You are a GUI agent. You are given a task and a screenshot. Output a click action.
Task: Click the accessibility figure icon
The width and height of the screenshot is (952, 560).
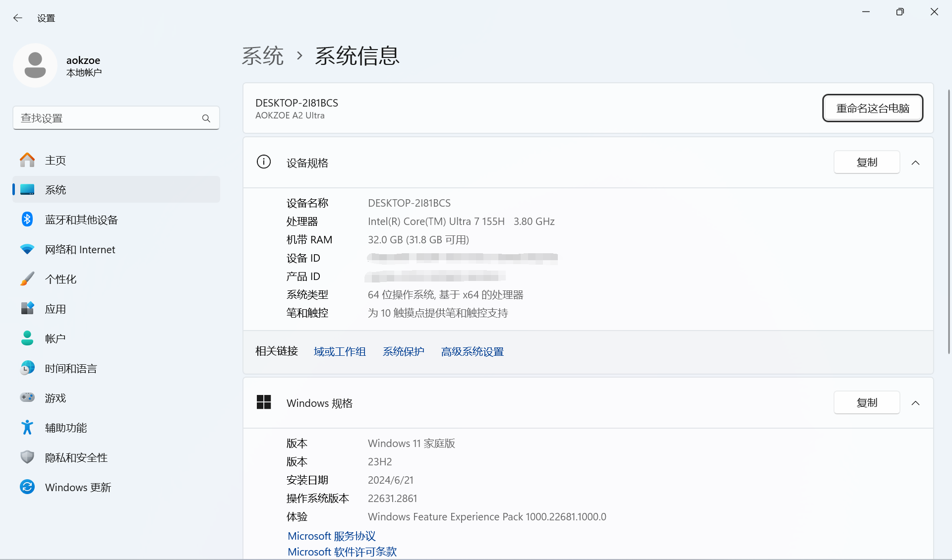pos(27,427)
